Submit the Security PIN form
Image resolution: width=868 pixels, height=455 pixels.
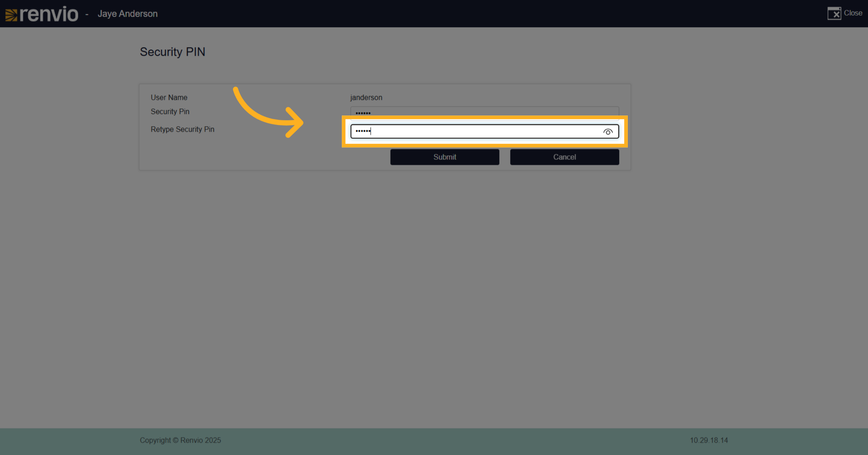coord(445,157)
